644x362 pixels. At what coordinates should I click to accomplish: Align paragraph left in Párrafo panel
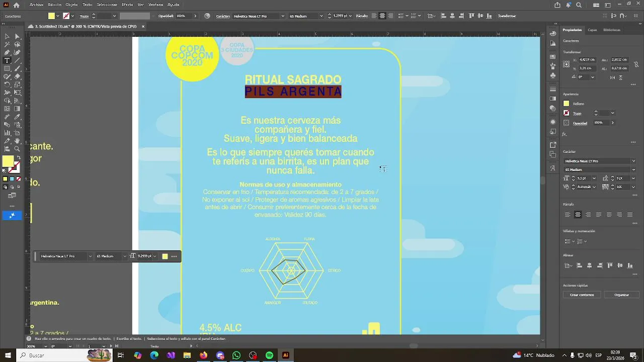pyautogui.click(x=568, y=215)
